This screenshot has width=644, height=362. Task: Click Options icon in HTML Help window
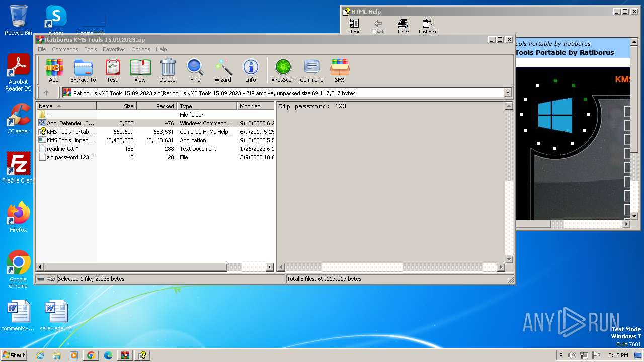pos(428,26)
